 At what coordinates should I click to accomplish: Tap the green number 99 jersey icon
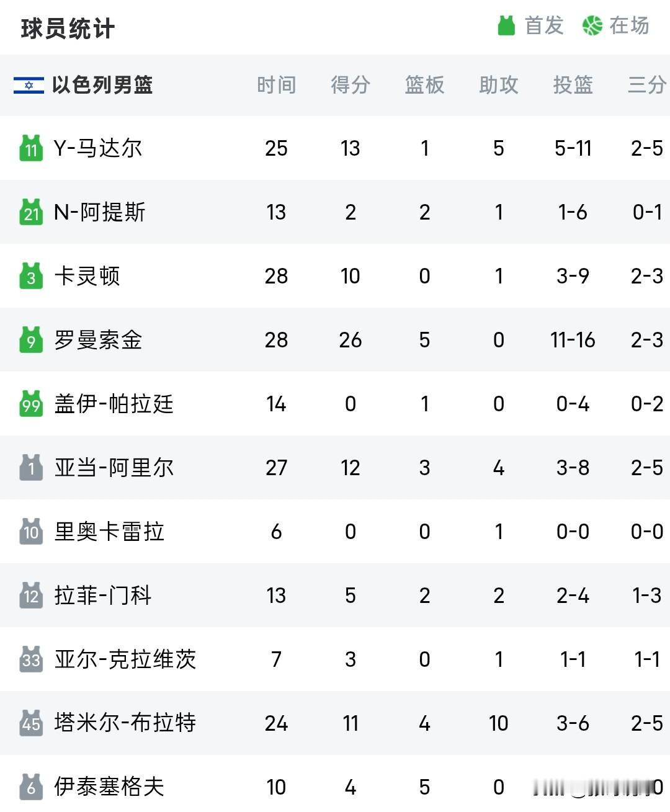(x=31, y=404)
